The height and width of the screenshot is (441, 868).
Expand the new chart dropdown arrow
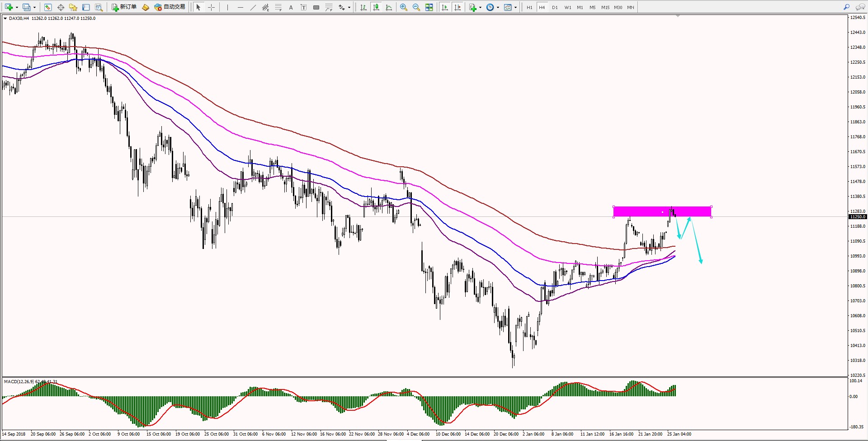pos(17,7)
